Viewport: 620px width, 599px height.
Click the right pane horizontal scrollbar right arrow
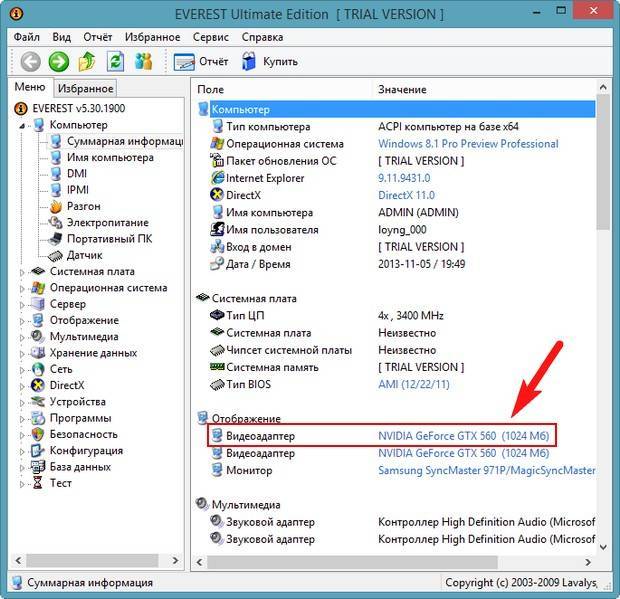coord(588,562)
